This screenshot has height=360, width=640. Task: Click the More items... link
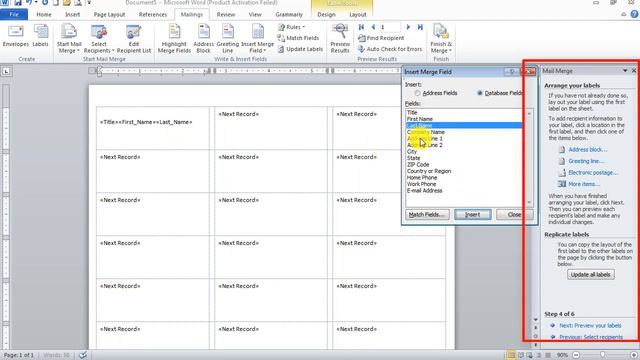[x=584, y=184]
